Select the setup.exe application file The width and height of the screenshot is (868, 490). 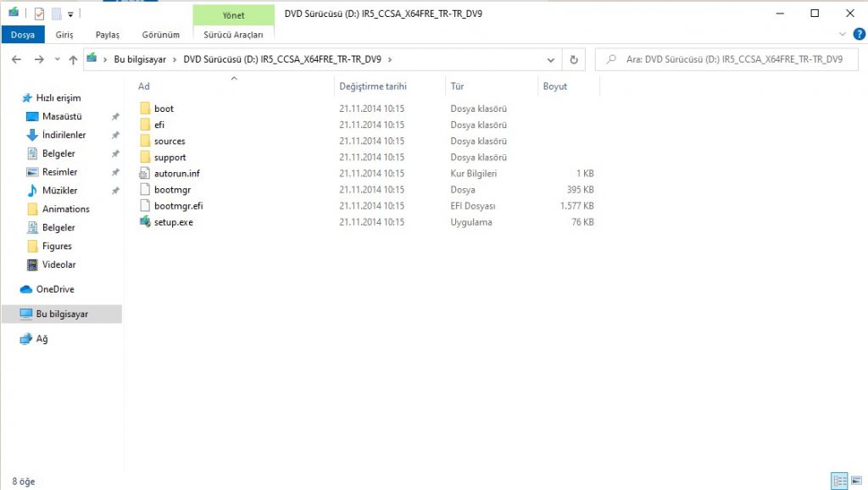(173, 222)
